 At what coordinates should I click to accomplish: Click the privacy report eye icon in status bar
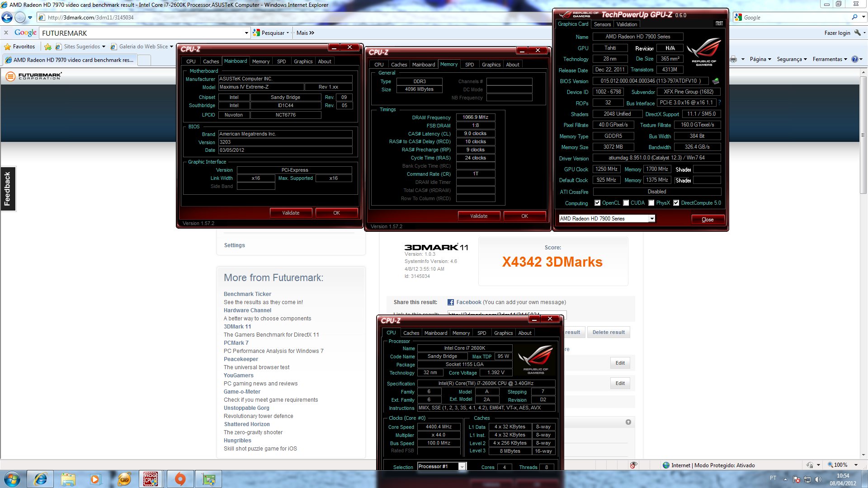pyautogui.click(x=633, y=465)
